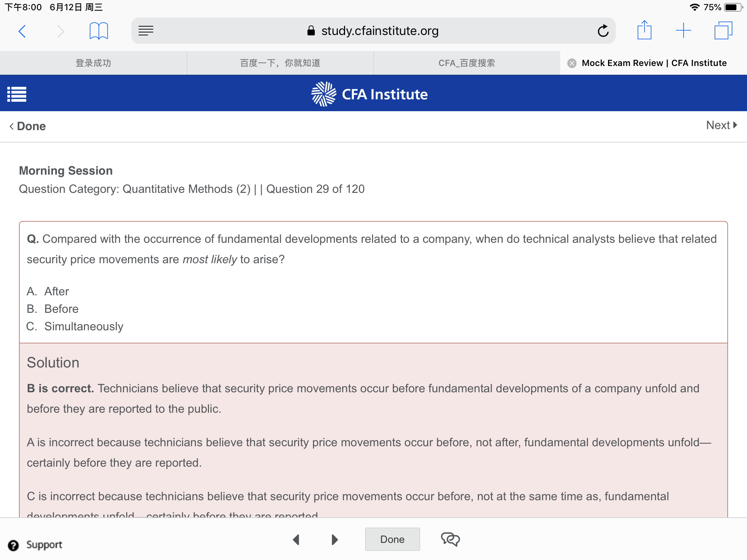Tap the padlock secure site icon

pos(311,31)
